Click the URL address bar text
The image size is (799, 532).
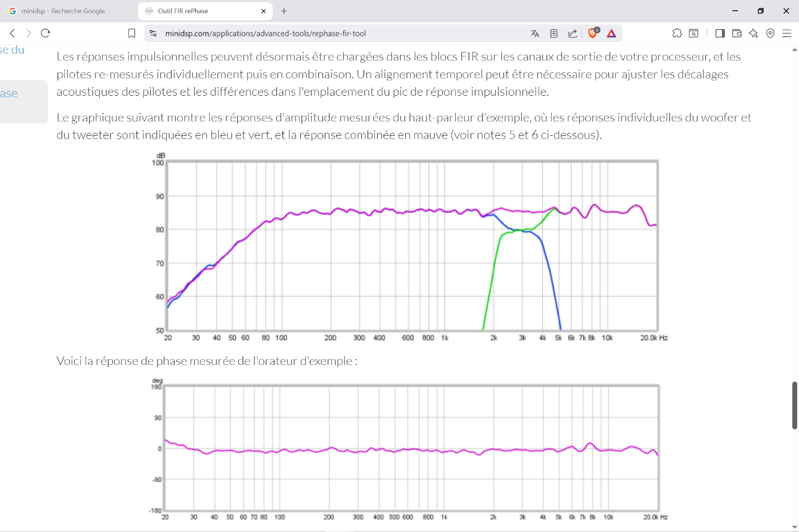coord(265,34)
